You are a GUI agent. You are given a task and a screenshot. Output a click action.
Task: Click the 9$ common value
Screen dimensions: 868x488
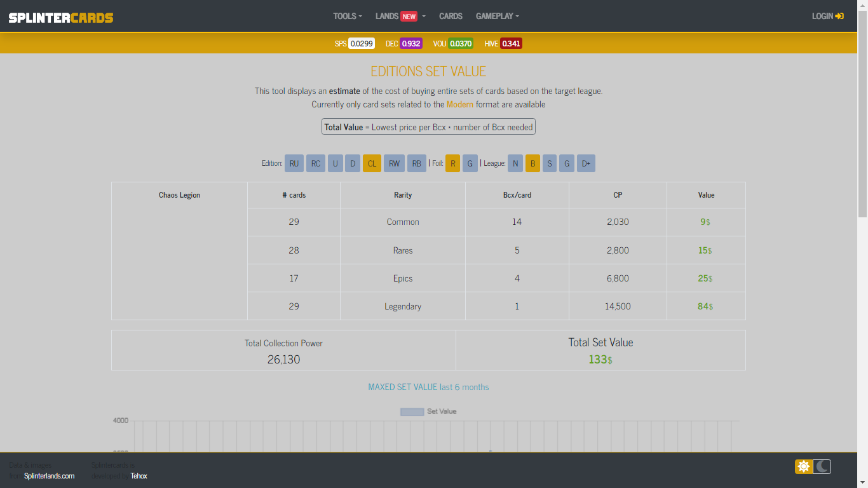705,222
